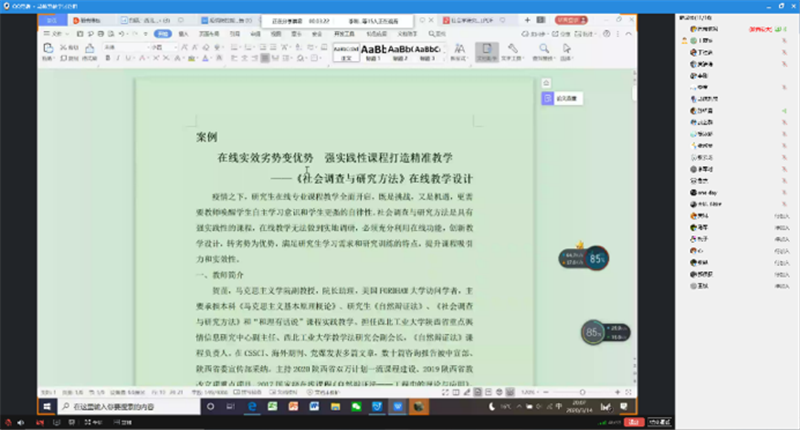Apply the text highlight color
The height and width of the screenshot is (430, 800).
tap(191, 58)
